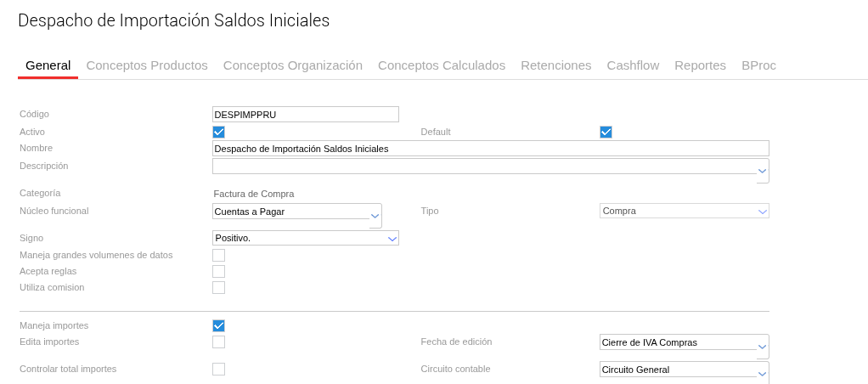Open the Circuito contable dropdown
The width and height of the screenshot is (868, 384).
tap(762, 372)
